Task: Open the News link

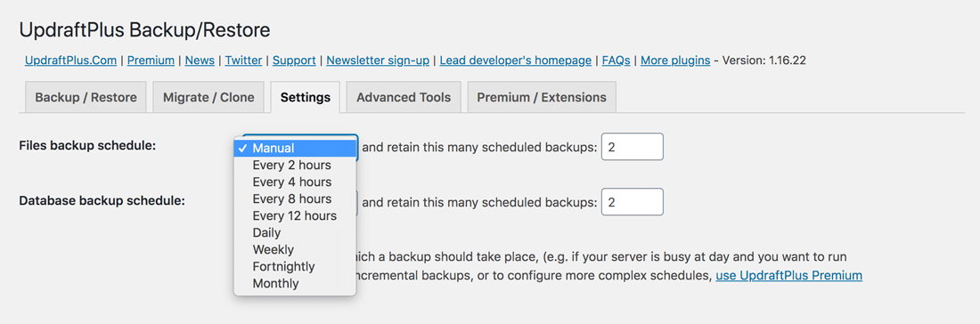Action: click(x=200, y=61)
